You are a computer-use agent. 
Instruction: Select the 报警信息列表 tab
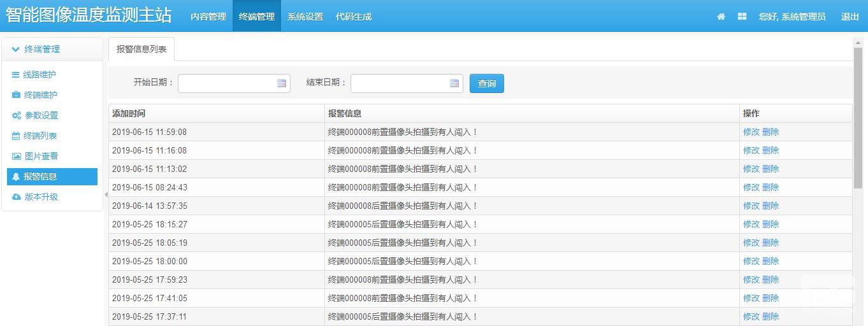tap(141, 49)
